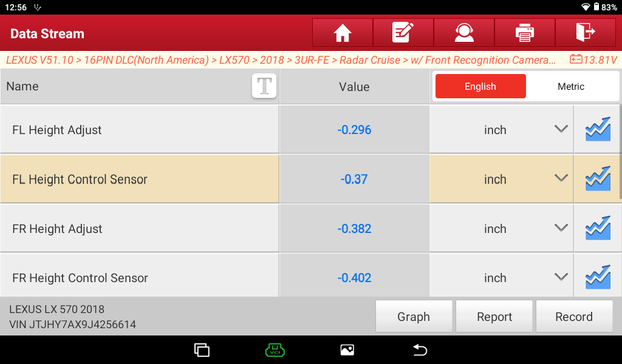Tap the battery 83% status indicator
622x364 pixels.
606,7
